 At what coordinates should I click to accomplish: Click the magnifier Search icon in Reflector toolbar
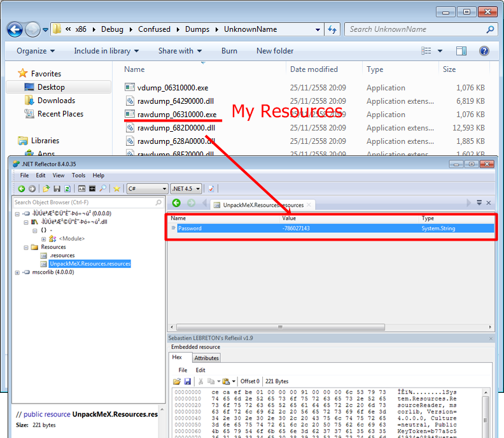[x=102, y=188]
